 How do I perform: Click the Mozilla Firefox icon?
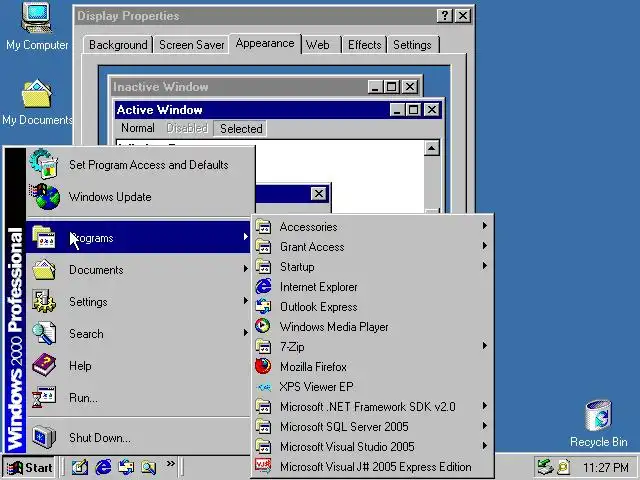click(263, 367)
